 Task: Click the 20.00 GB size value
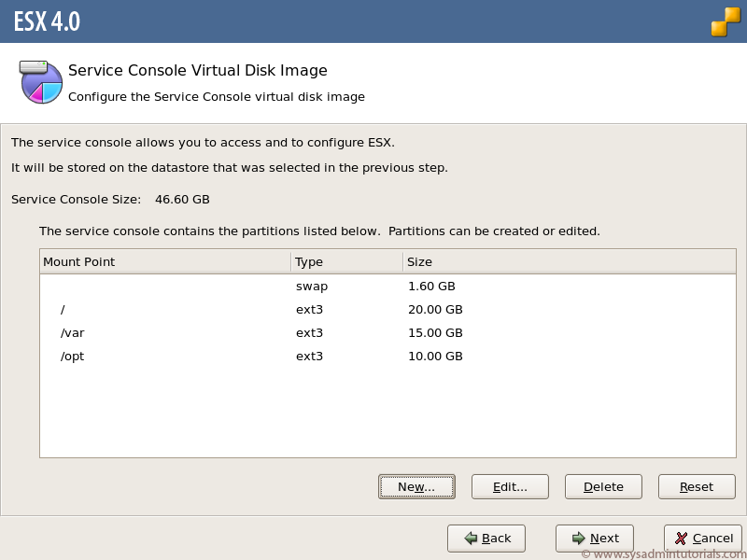[x=435, y=310]
